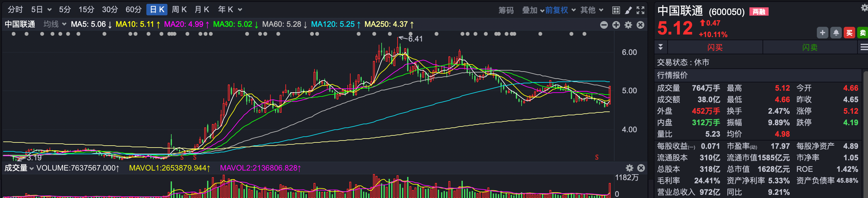The width and height of the screenshot is (868, 198).
Task: Open the multi-chart grid layout icon
Action: click(616, 10)
